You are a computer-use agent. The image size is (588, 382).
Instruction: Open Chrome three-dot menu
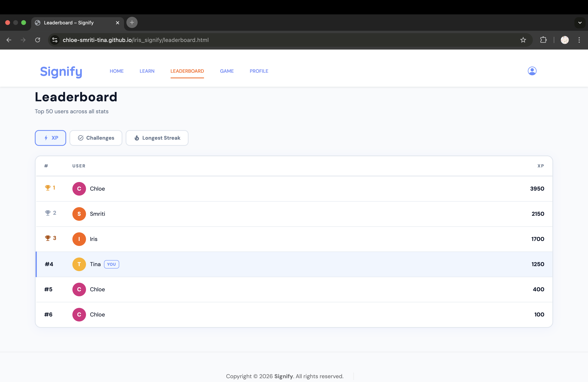[x=579, y=40]
